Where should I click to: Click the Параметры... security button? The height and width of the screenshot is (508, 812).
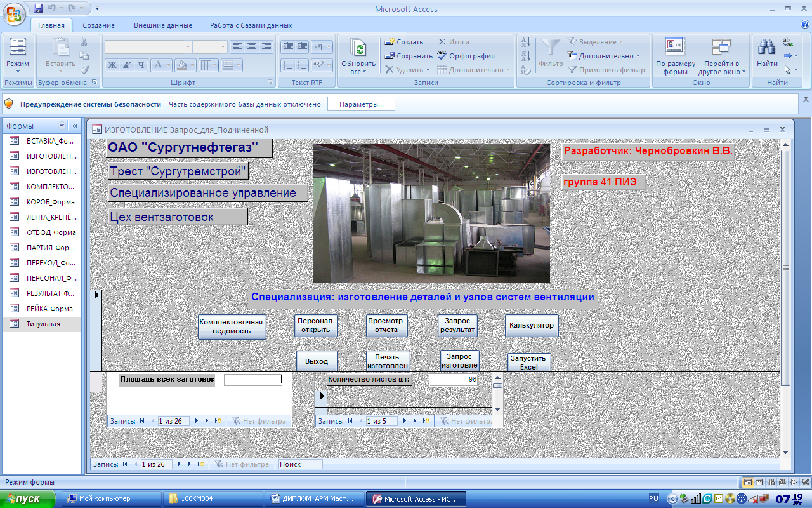point(361,104)
